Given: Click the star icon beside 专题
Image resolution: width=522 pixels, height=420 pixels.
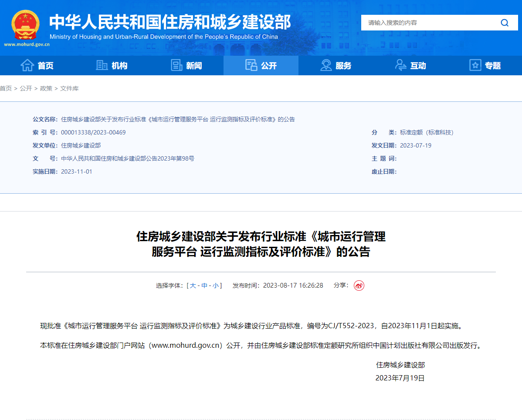Looking at the screenshot, I should pos(475,65).
